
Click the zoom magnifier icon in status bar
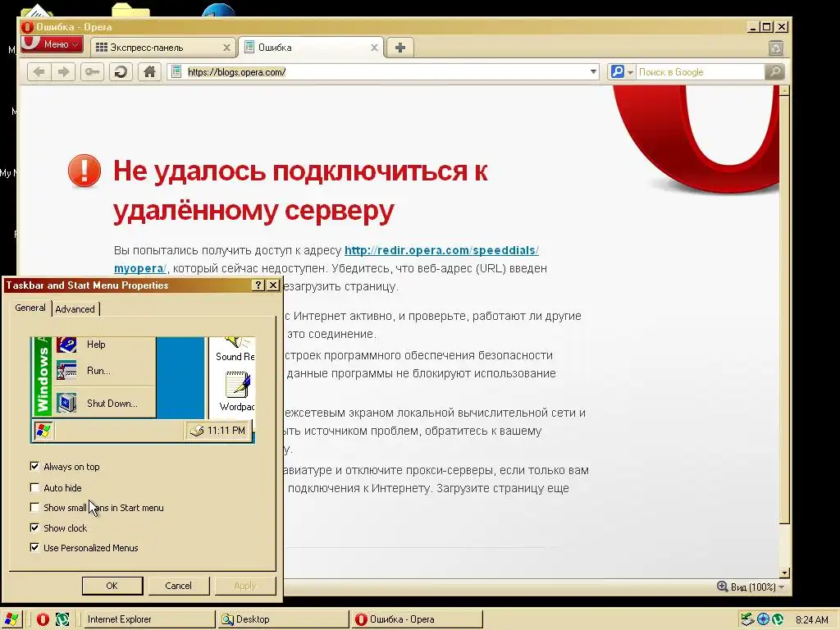coord(722,587)
